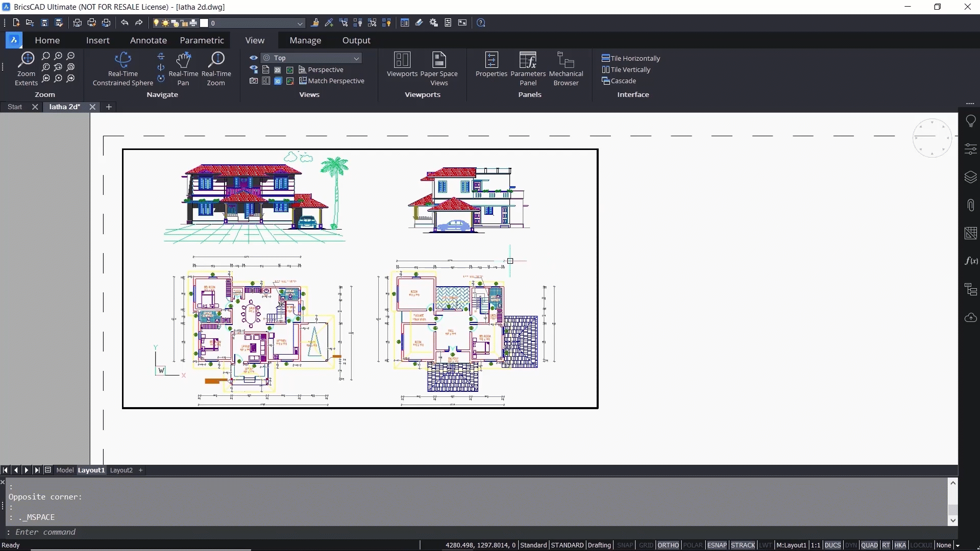The height and width of the screenshot is (551, 980).
Task: Open the Layers side panel icon
Action: [970, 177]
